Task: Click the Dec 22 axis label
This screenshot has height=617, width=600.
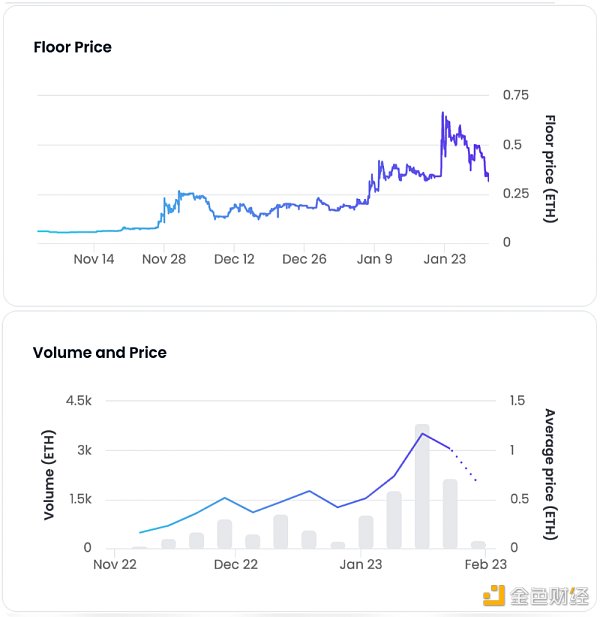Action: 236,565
